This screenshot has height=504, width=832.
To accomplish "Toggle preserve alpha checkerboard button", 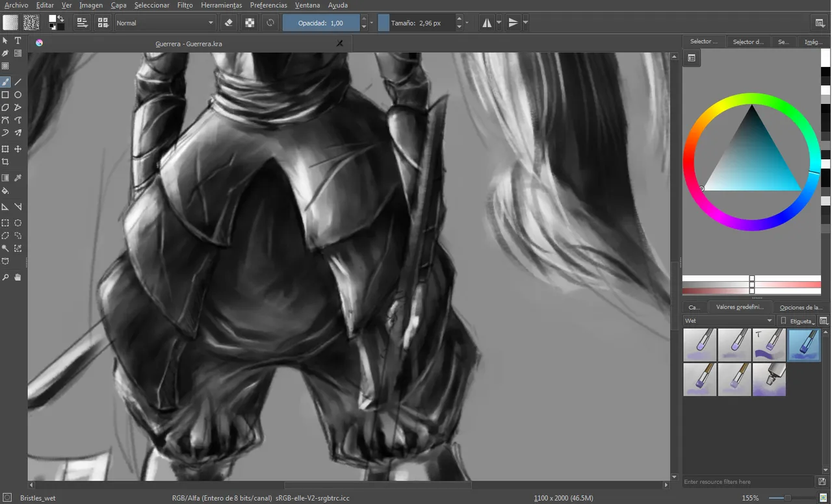I will tap(249, 23).
